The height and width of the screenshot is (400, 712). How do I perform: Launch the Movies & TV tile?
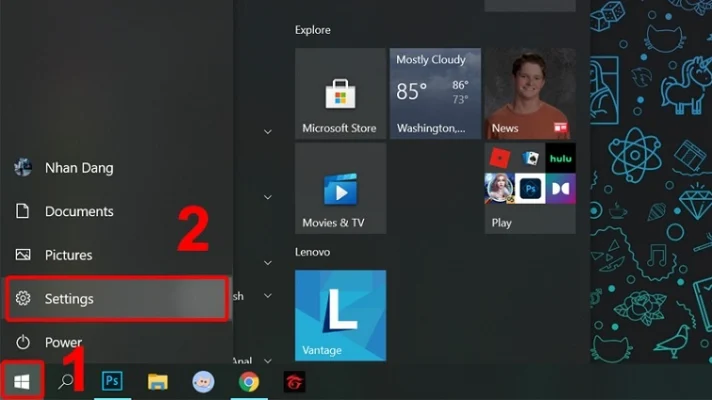point(340,188)
